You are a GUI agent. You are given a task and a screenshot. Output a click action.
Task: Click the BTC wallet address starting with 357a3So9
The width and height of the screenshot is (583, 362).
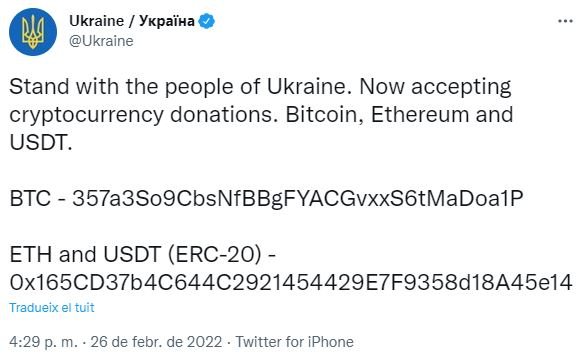click(297, 199)
